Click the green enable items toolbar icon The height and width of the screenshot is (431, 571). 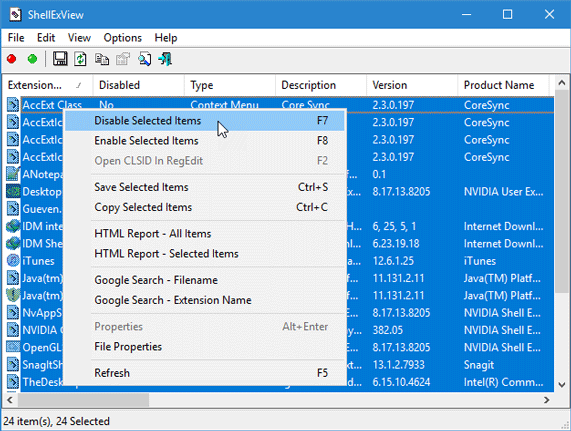pyautogui.click(x=32, y=59)
